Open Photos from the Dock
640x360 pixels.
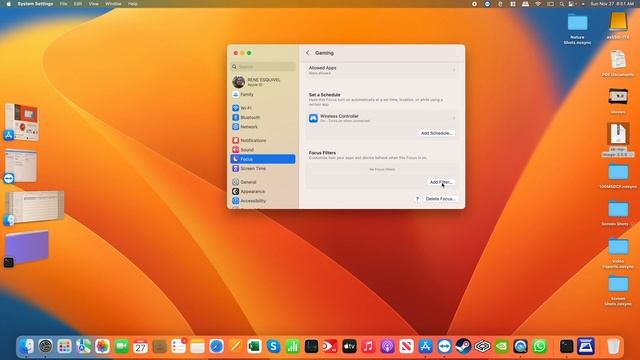(x=102, y=346)
